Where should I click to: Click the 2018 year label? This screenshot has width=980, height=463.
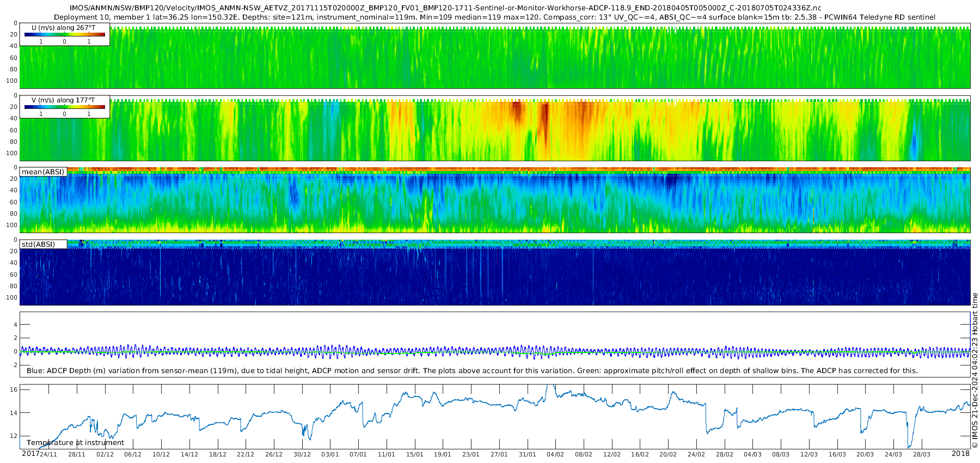click(x=960, y=454)
